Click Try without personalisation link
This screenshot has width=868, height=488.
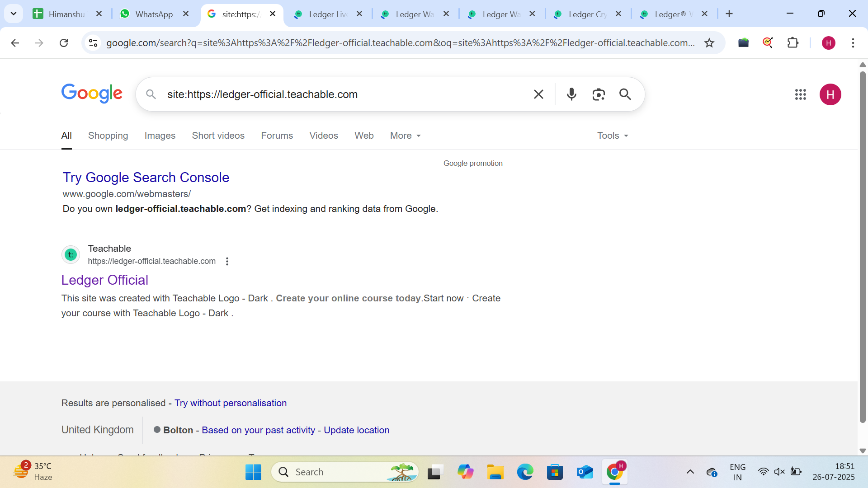(x=231, y=403)
